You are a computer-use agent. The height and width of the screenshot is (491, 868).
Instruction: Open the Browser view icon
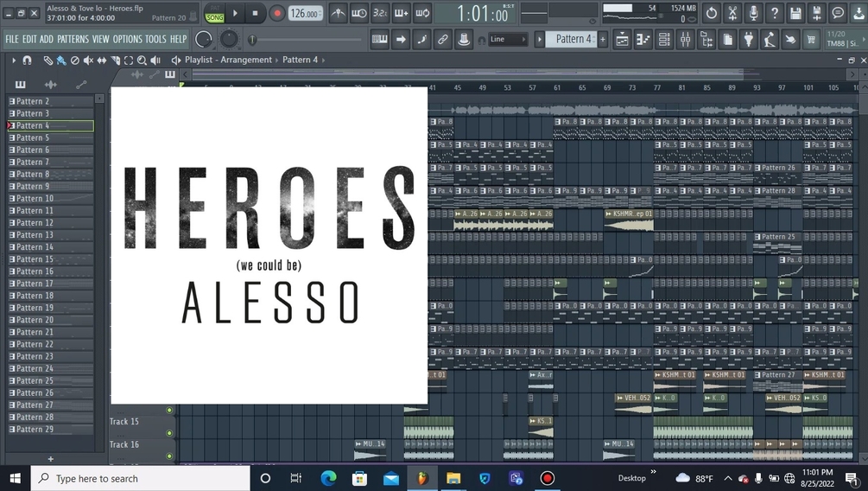tap(706, 40)
